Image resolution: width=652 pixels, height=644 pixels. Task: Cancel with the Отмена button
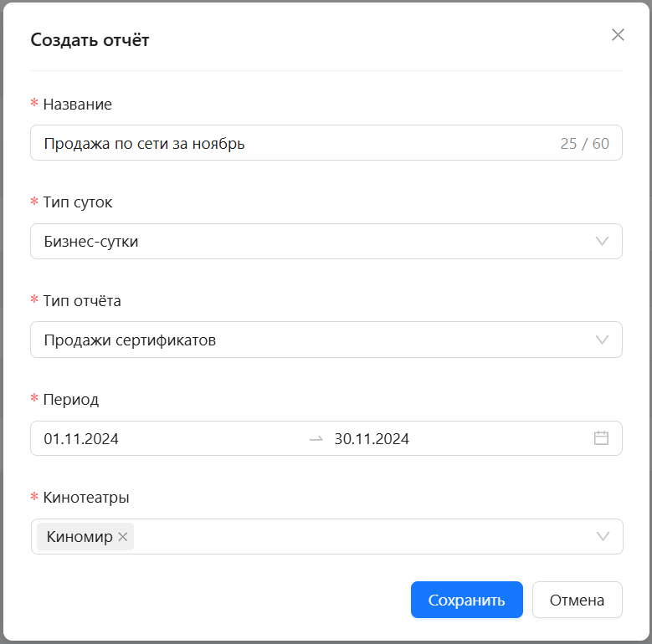pos(578,600)
